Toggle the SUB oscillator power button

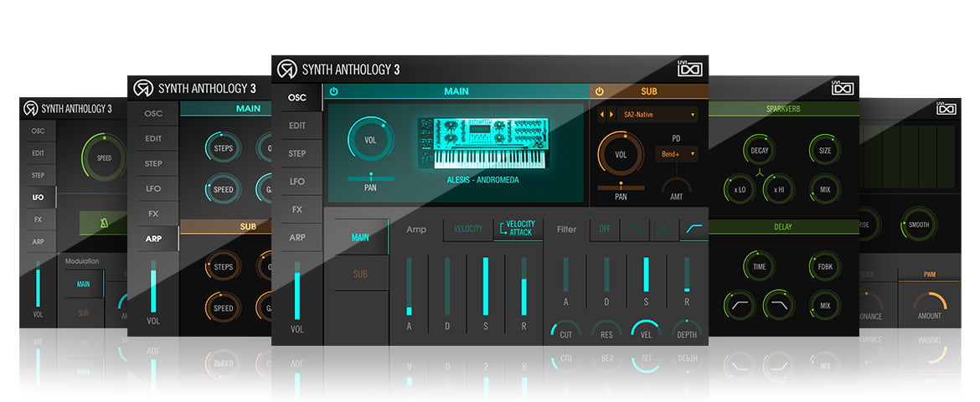600,91
